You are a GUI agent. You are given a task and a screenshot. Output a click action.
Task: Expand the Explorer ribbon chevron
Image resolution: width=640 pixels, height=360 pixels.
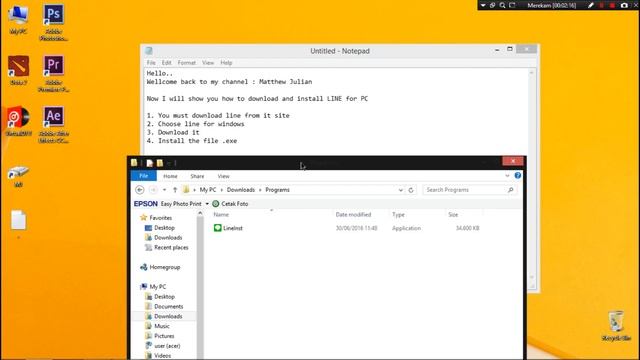point(507,176)
